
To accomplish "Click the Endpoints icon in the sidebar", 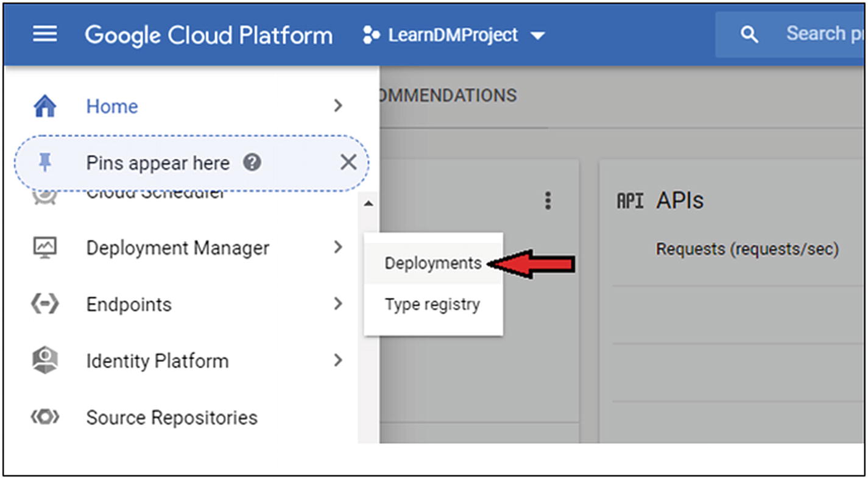I will (44, 304).
